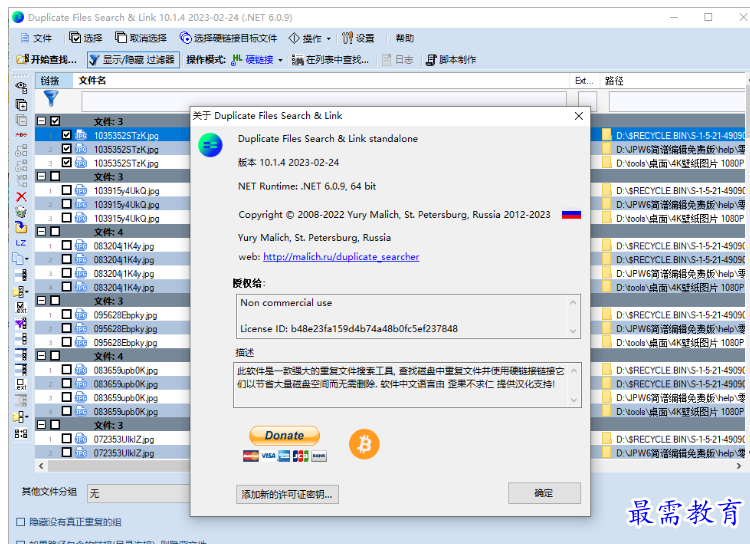The image size is (750, 544).
Task: Check row 1 of 072353UlklZ.jpg
Action: point(66,438)
